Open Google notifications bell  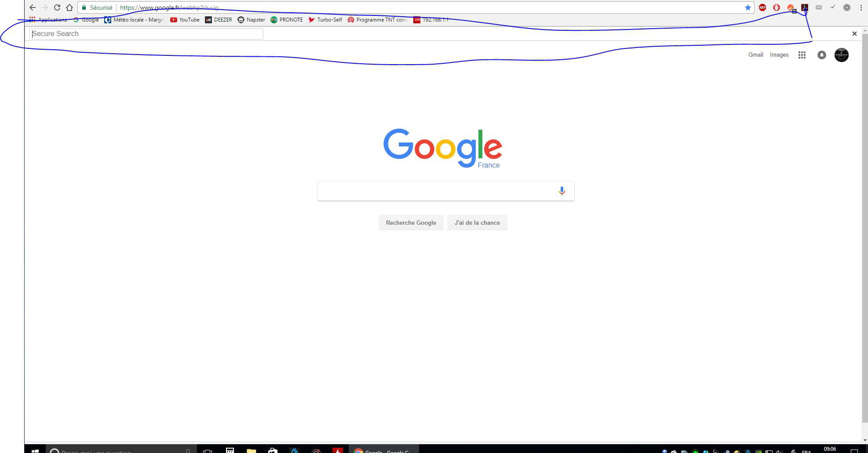822,55
